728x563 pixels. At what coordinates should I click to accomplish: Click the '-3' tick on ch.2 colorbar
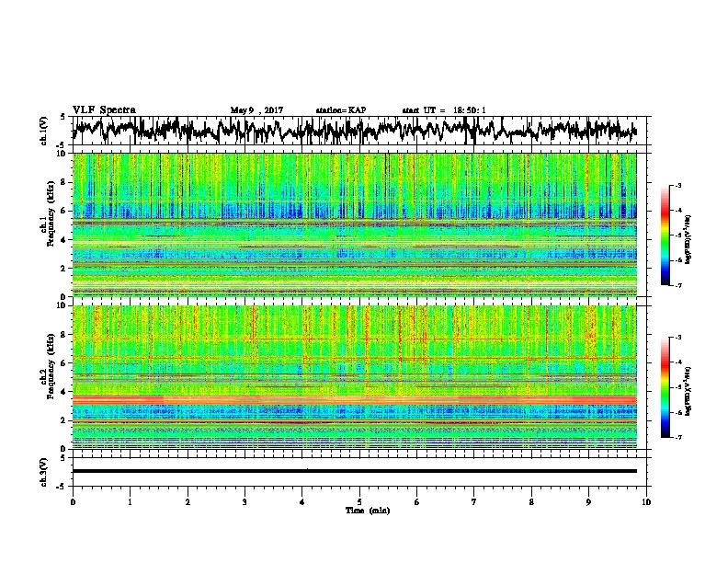pyautogui.click(x=677, y=338)
